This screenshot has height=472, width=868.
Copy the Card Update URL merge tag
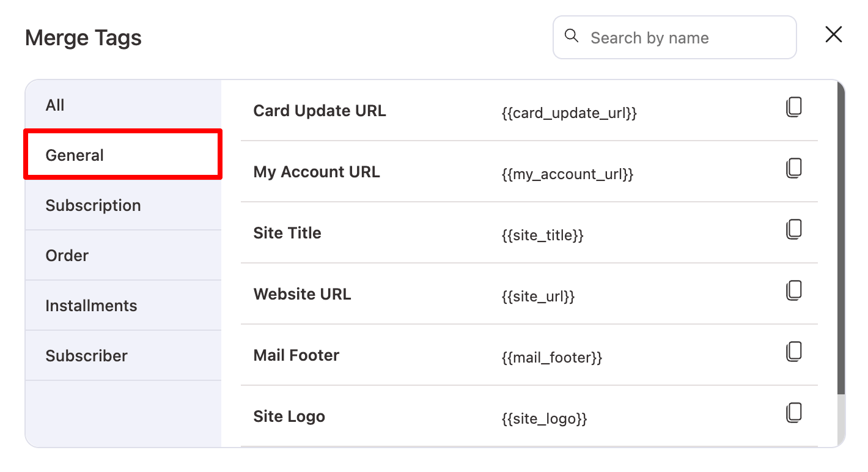click(793, 107)
